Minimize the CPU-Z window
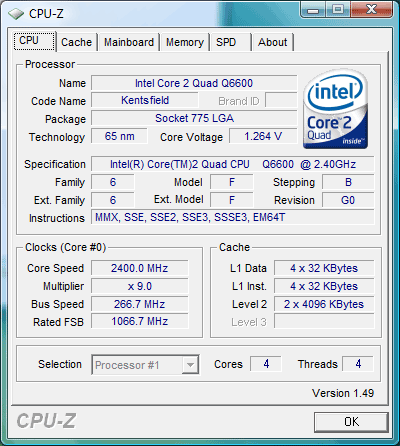Viewport: 400px width, 446px height. [x=313, y=10]
